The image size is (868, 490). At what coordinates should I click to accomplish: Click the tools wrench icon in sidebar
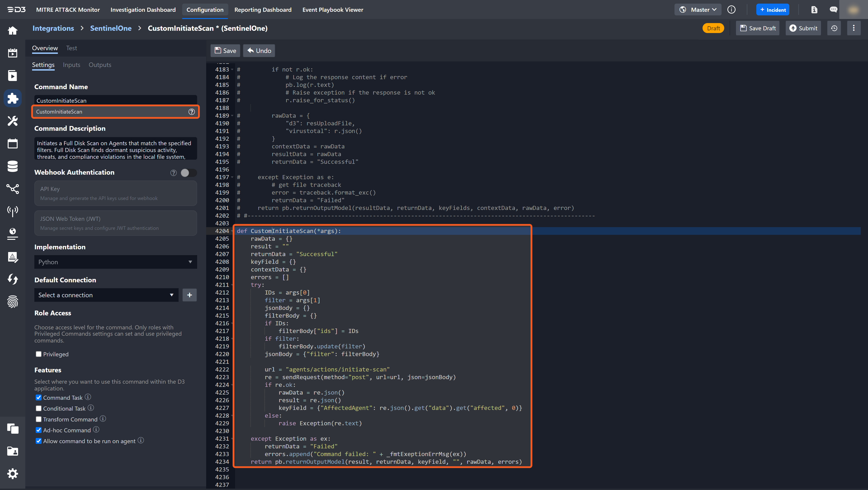(12, 121)
